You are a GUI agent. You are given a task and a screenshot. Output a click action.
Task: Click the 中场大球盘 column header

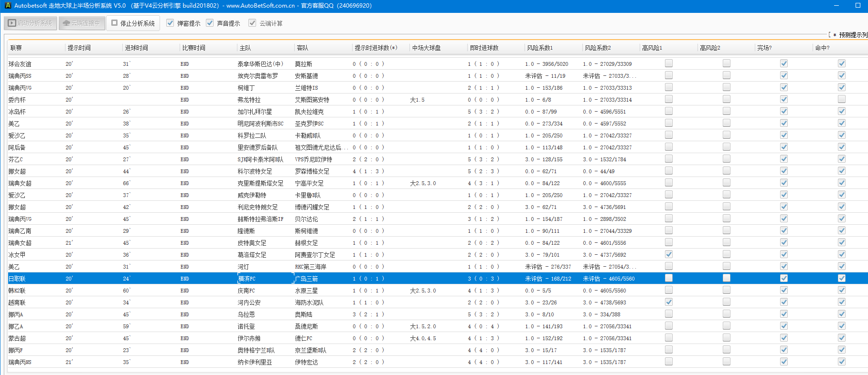coord(426,48)
